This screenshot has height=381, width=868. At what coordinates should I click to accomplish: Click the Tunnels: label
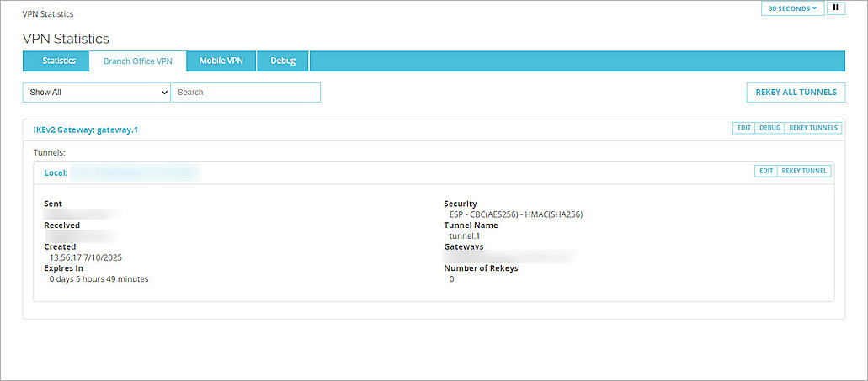[50, 152]
